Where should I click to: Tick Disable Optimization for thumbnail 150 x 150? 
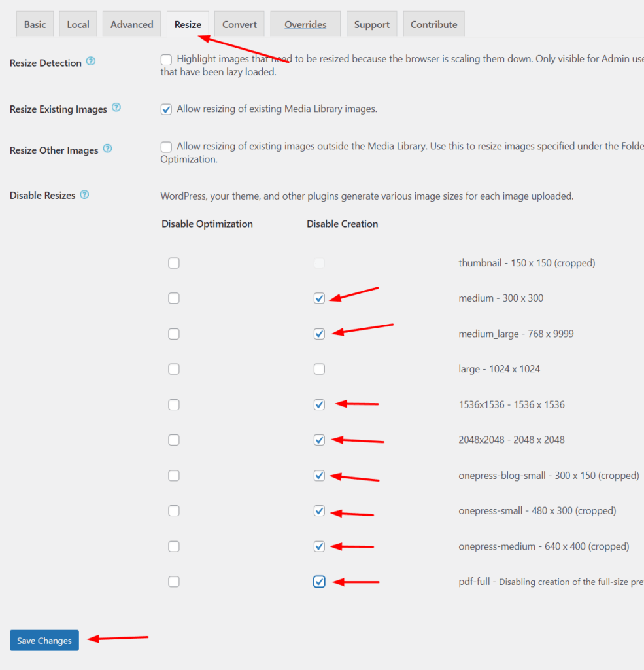tap(174, 263)
